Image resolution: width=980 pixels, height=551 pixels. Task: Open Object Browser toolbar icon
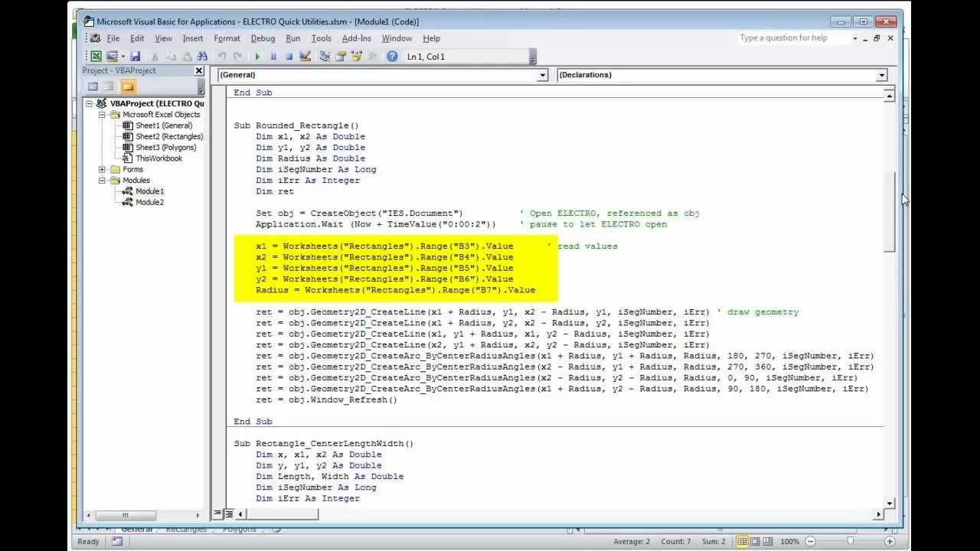coord(357,56)
